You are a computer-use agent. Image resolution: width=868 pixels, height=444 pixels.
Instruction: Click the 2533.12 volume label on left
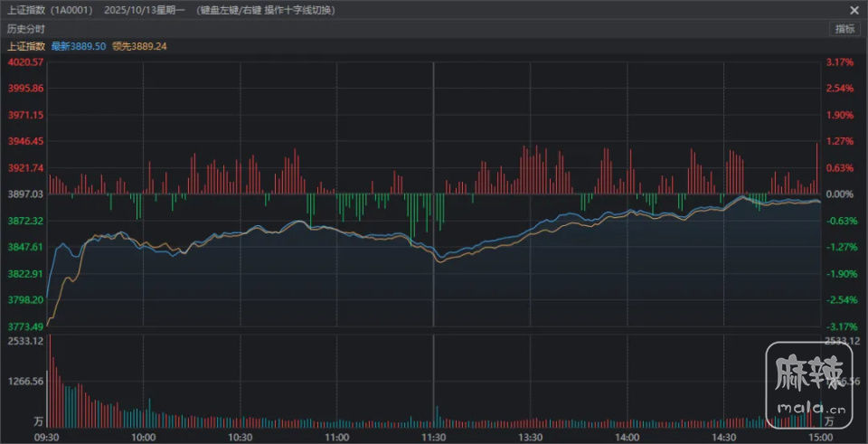24,341
